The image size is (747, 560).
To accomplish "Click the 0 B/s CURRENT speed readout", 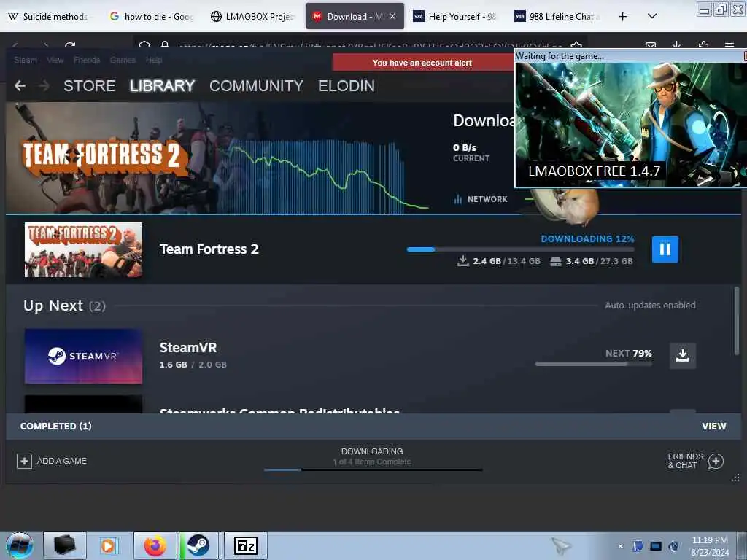I will tap(471, 152).
